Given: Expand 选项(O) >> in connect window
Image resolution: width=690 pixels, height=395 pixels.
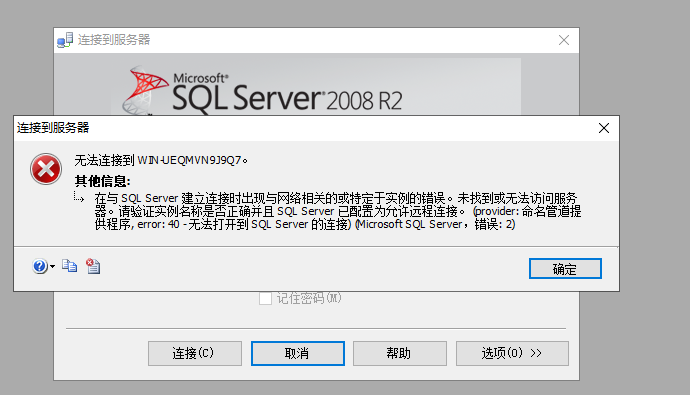Looking at the screenshot, I should coord(512,353).
